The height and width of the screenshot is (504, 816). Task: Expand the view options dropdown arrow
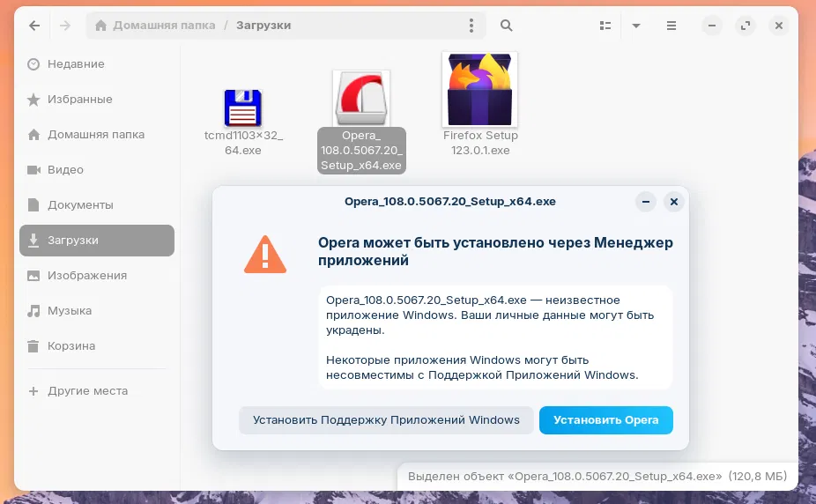click(636, 26)
